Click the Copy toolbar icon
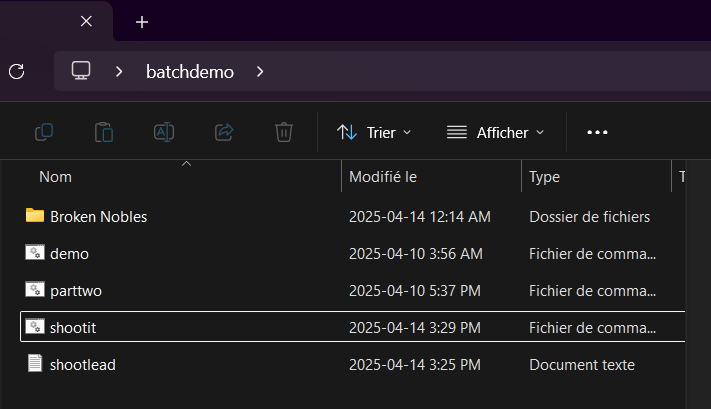 coord(44,132)
